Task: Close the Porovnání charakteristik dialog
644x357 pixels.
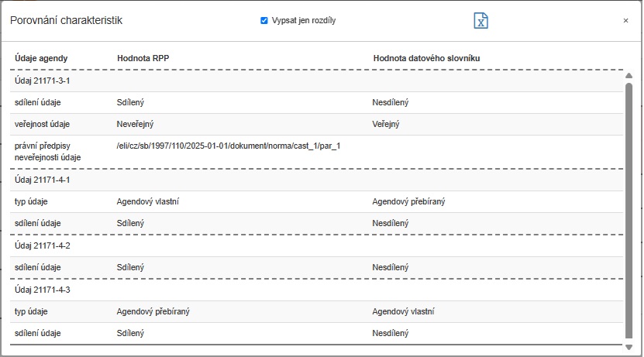Action: coord(625,21)
